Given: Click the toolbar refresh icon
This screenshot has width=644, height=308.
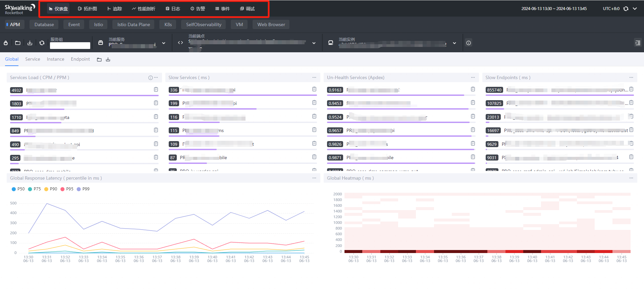Looking at the screenshot, I should pos(42,43).
